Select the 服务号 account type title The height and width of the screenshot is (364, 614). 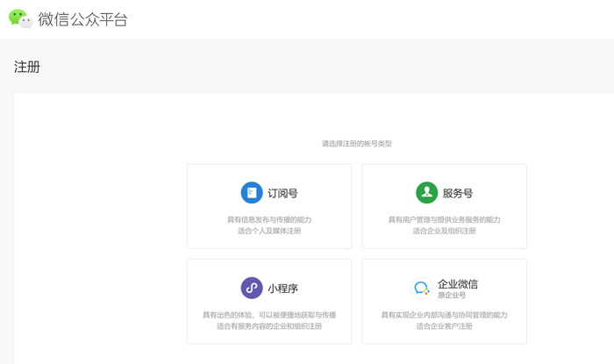(457, 193)
